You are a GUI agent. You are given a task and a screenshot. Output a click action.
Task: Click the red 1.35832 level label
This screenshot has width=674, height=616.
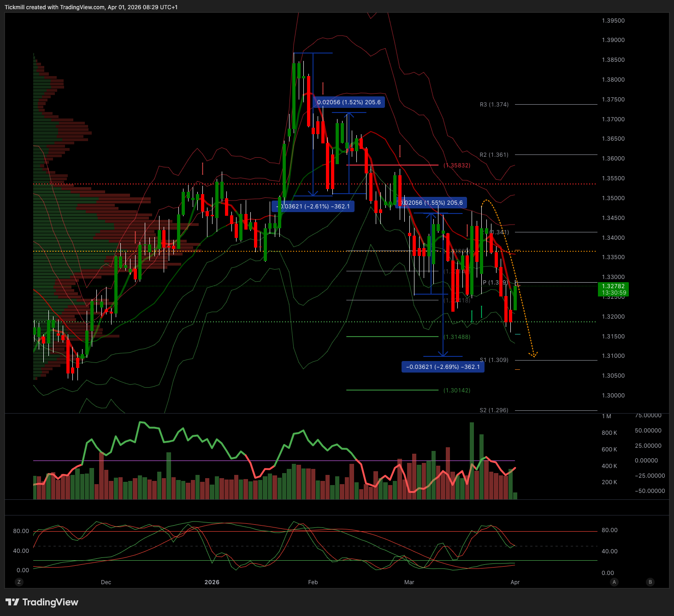click(x=457, y=165)
